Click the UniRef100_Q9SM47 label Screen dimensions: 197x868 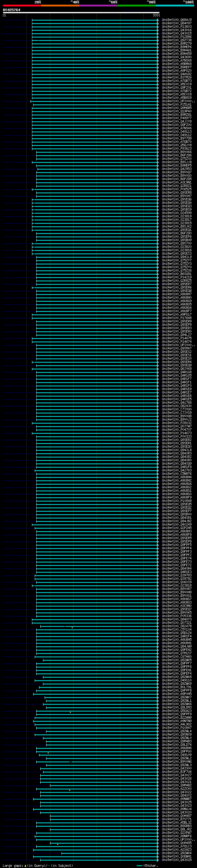[177, 349]
